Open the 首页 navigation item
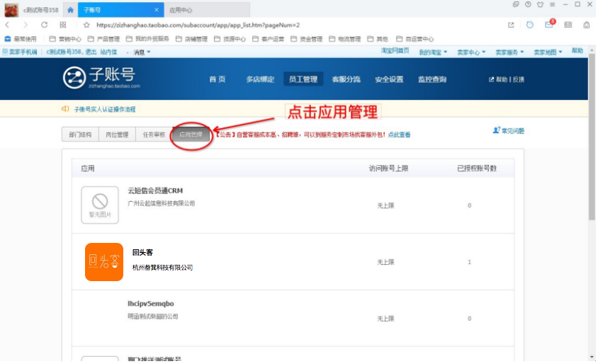The image size is (598, 364). pos(218,79)
